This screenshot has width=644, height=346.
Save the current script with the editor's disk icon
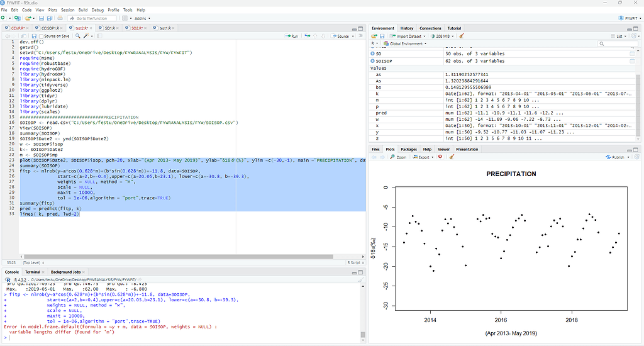33,36
